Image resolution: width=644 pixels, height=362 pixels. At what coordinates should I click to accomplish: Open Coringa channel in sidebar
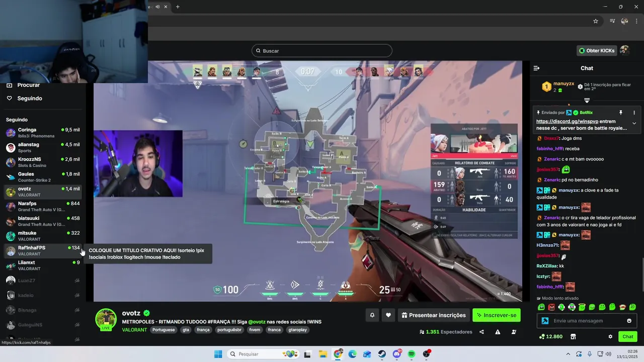pyautogui.click(x=43, y=133)
